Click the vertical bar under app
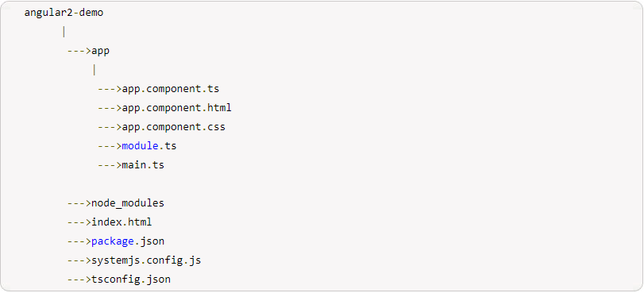The width and height of the screenshot is (644, 293). [94, 70]
